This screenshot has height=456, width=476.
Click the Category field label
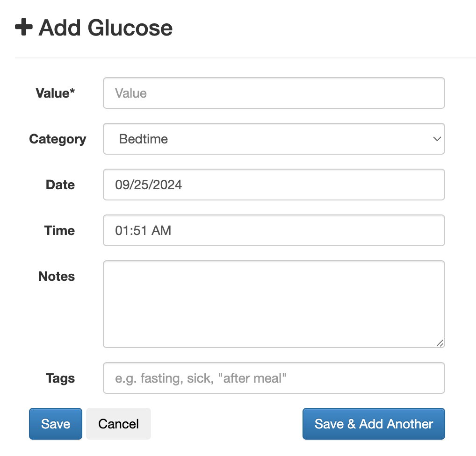[x=58, y=139]
